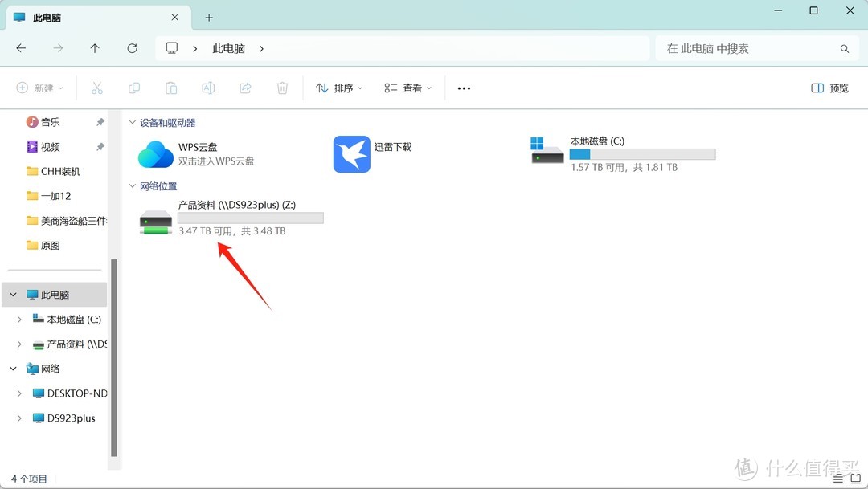Viewport: 868px width, 489px height.
Task: Click the back navigation arrow
Action: 21,48
